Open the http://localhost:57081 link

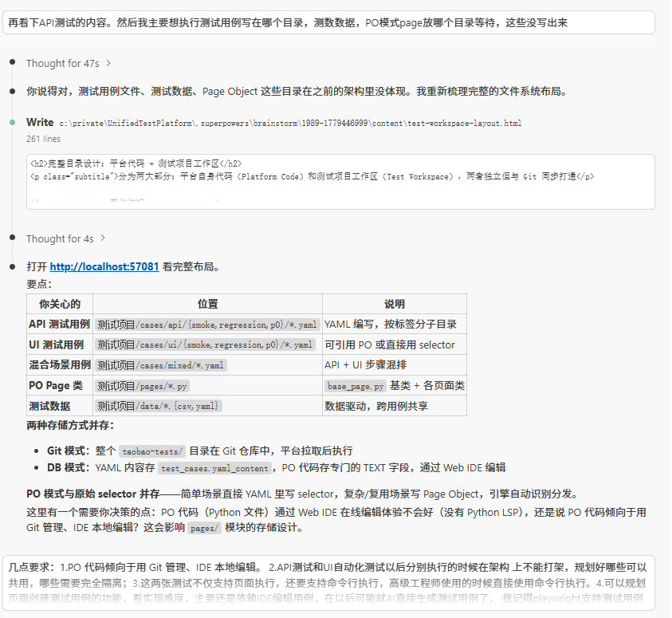tap(104, 266)
